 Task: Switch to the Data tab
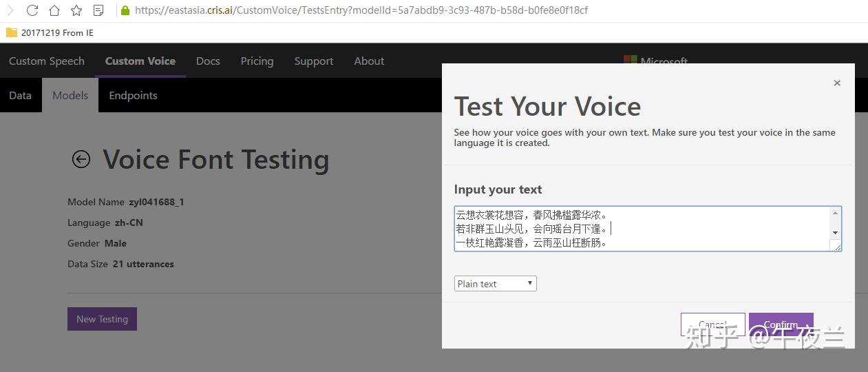coord(20,95)
